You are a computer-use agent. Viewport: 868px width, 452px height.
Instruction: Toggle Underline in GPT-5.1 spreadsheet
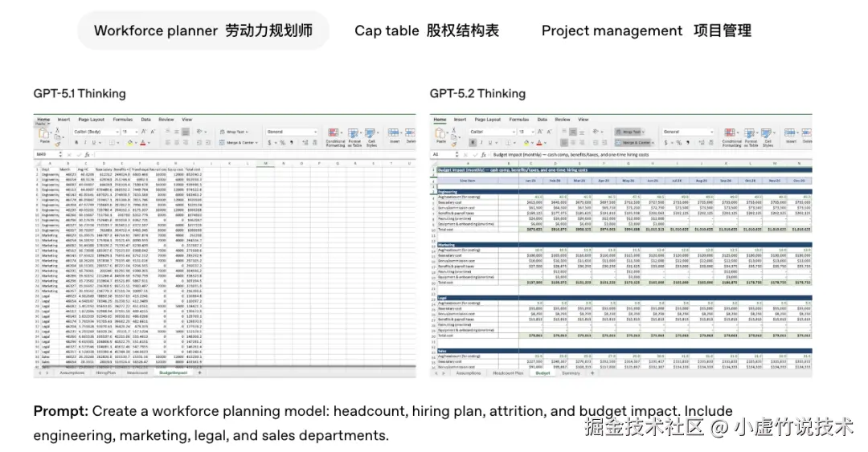(x=93, y=143)
